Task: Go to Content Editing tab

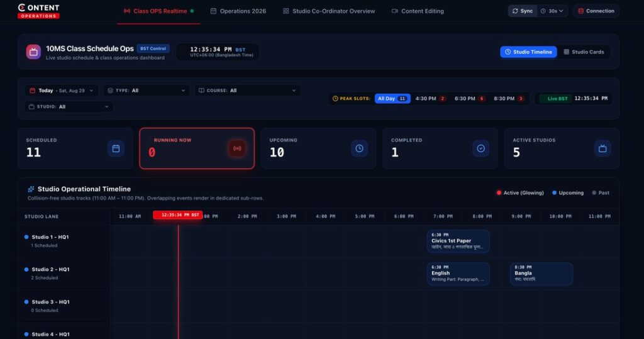Action: pos(418,11)
